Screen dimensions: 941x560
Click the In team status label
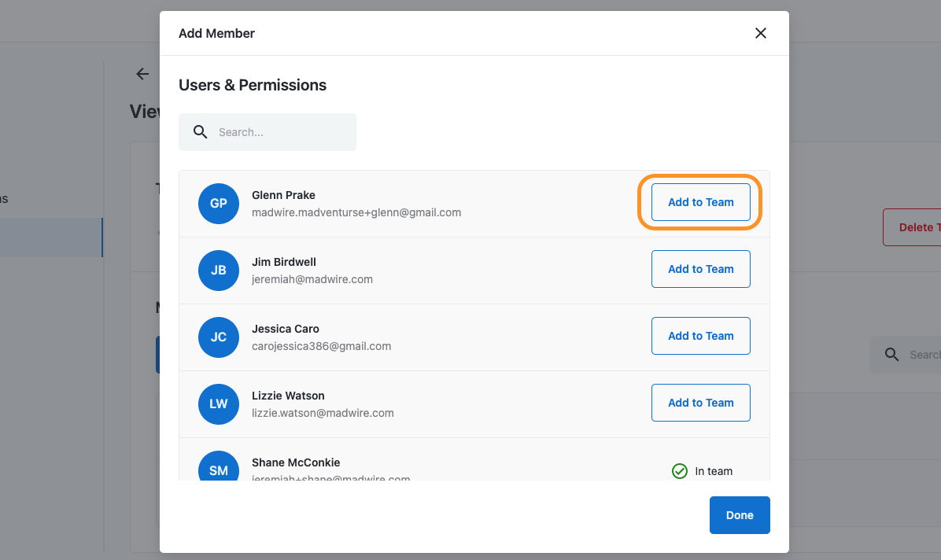[714, 471]
